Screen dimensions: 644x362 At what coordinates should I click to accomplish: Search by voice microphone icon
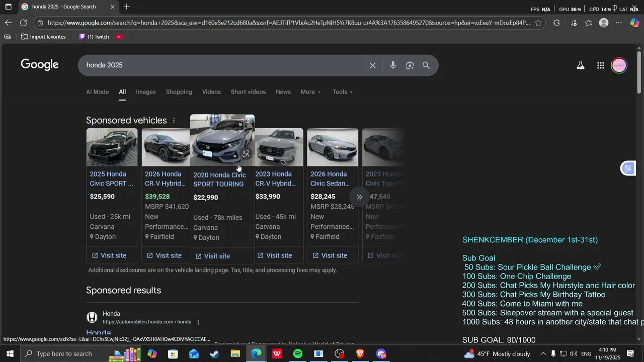pyautogui.click(x=393, y=65)
